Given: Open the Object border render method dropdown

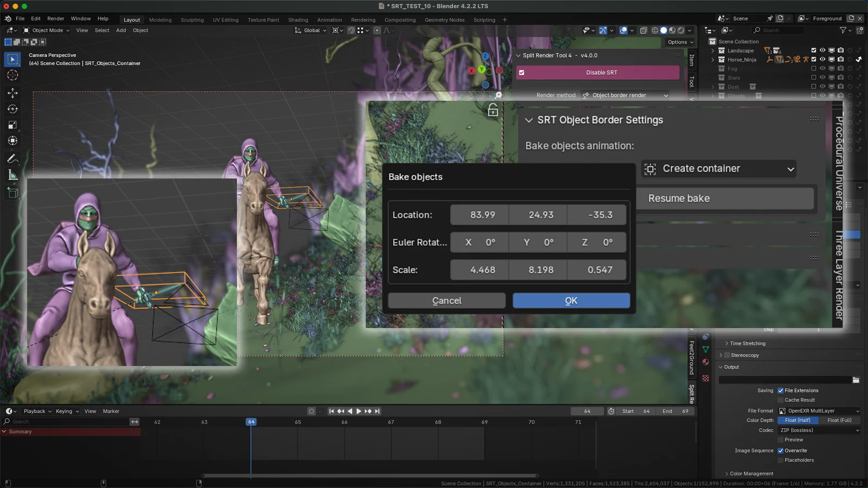Looking at the screenshot, I should [625, 95].
